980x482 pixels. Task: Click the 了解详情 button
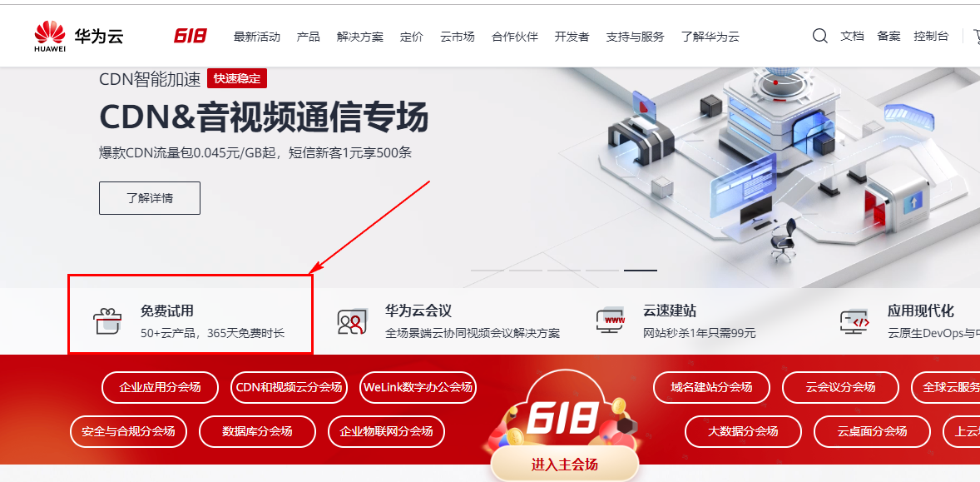tap(150, 198)
